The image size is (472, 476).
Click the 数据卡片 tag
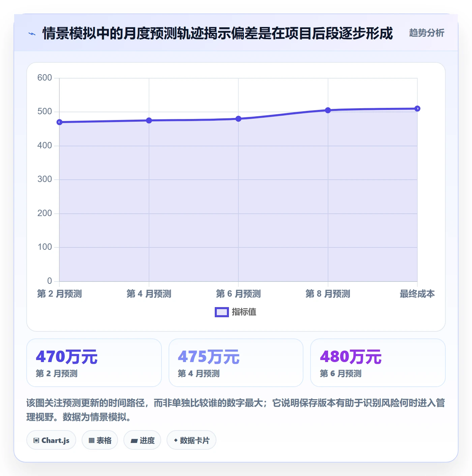(x=191, y=440)
